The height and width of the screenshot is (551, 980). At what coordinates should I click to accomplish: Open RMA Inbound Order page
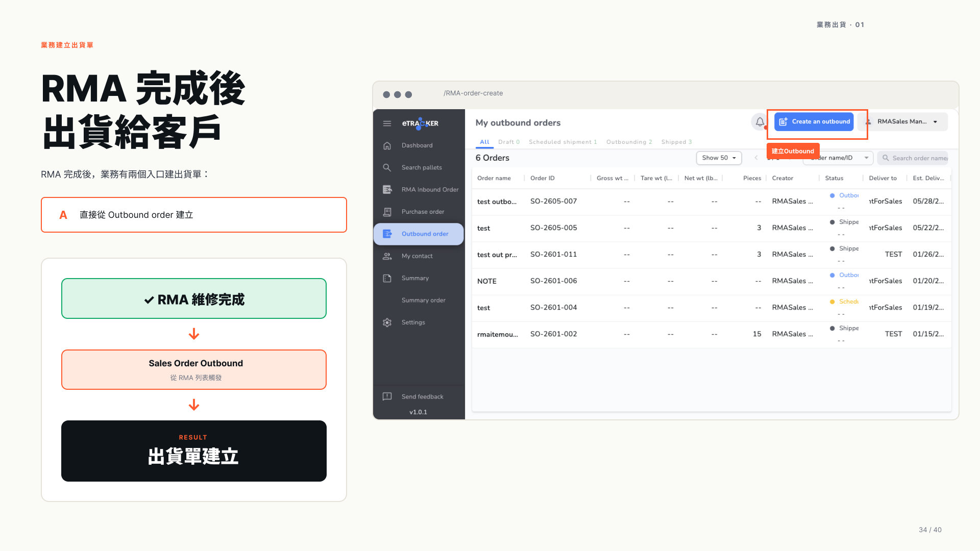[430, 190]
